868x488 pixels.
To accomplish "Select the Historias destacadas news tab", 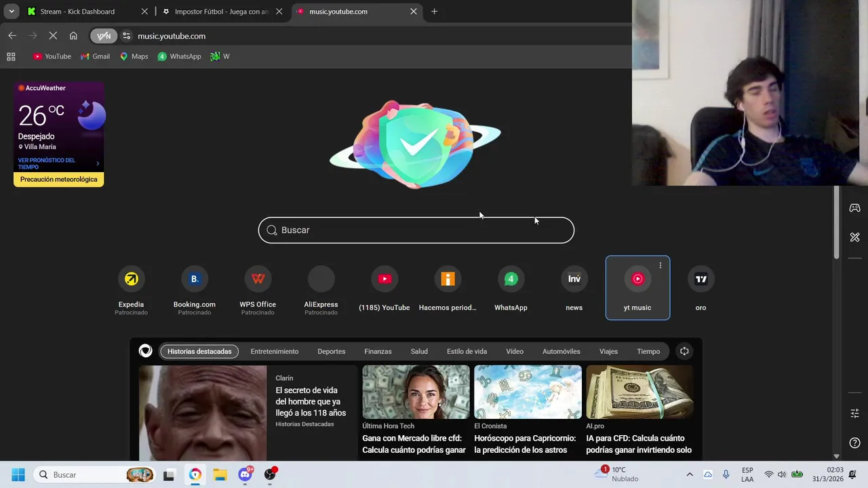I will (x=199, y=351).
